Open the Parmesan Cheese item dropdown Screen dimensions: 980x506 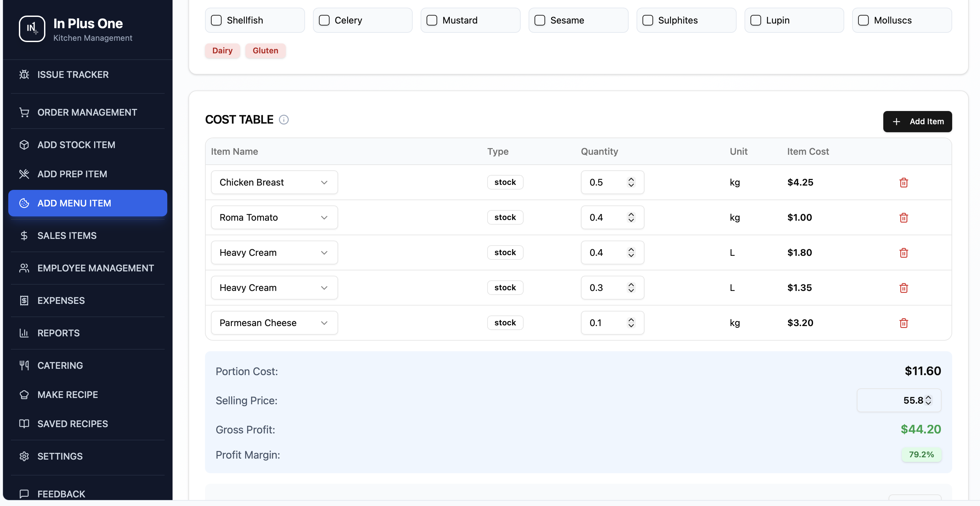click(x=274, y=323)
